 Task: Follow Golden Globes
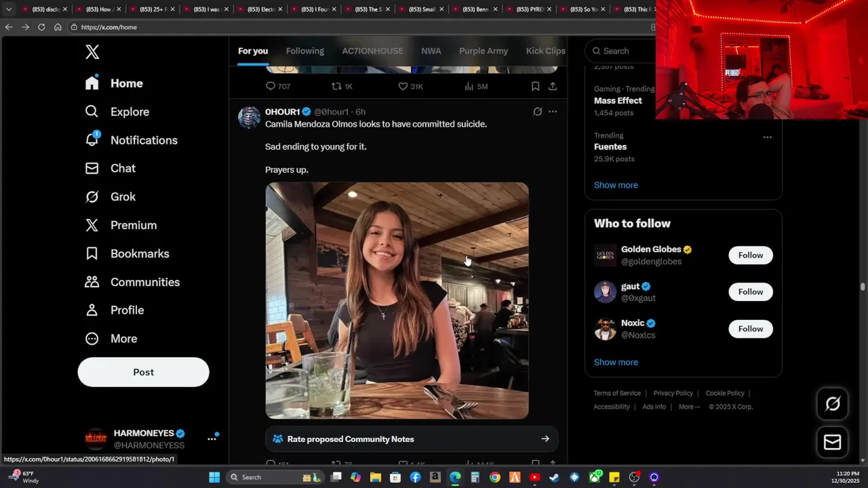750,255
